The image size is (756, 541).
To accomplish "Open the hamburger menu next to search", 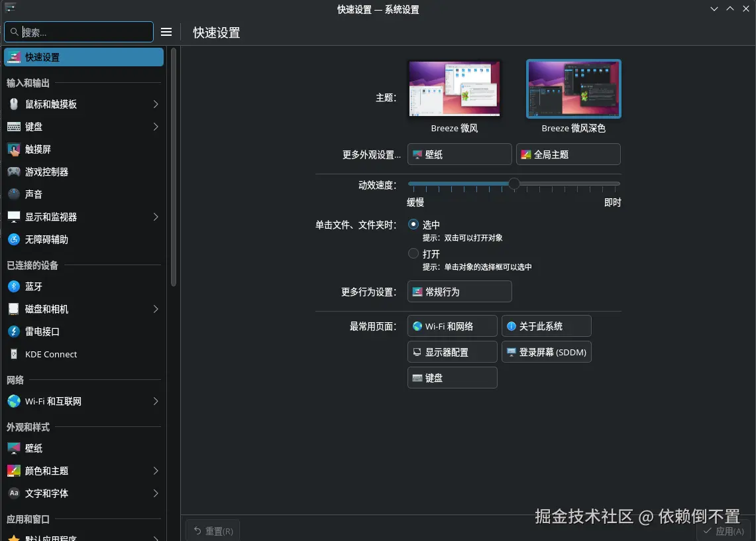I will pyautogui.click(x=166, y=32).
